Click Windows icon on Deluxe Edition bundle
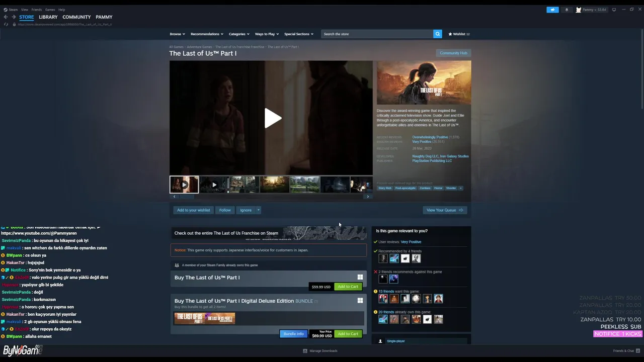This screenshot has width=644, height=362. pyautogui.click(x=360, y=301)
